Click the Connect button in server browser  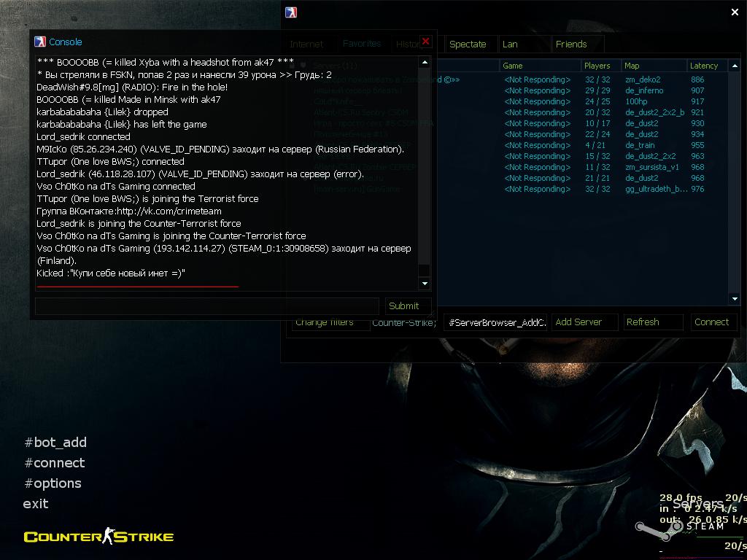(x=713, y=322)
